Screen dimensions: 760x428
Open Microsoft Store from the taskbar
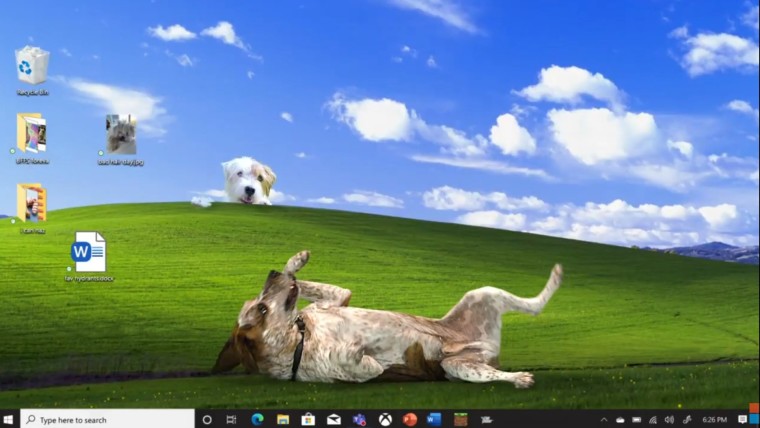click(x=308, y=419)
